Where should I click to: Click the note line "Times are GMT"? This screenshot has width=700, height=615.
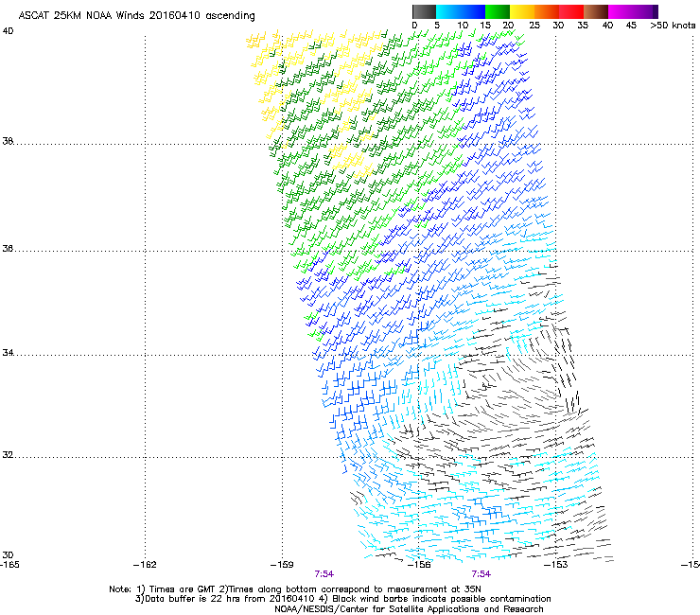pos(183,589)
